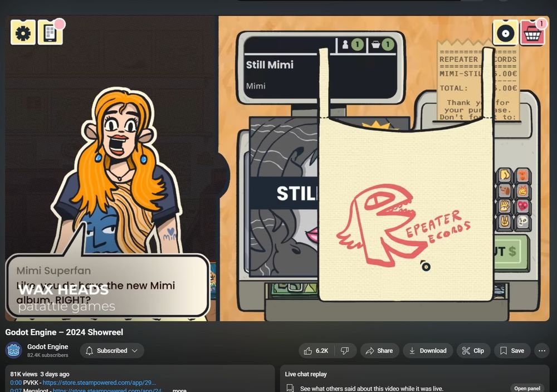Click the Share button
Viewport: 557px width, 392px height.
point(379,350)
